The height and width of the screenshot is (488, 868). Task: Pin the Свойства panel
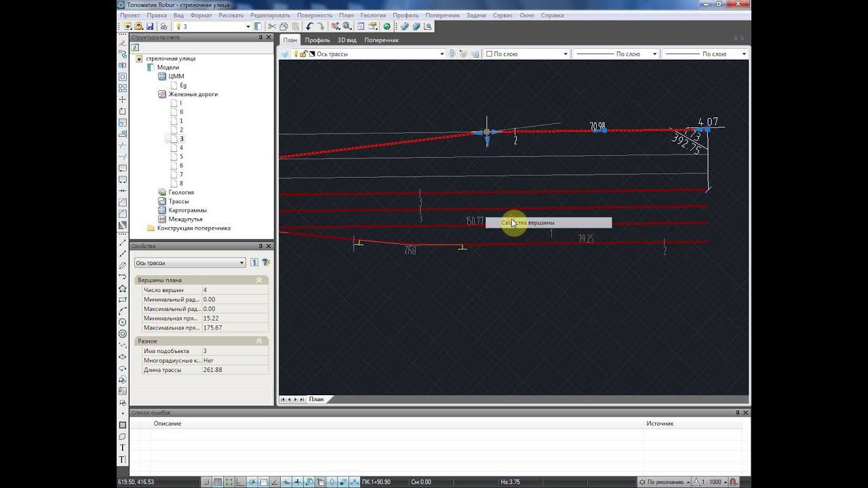click(261, 246)
